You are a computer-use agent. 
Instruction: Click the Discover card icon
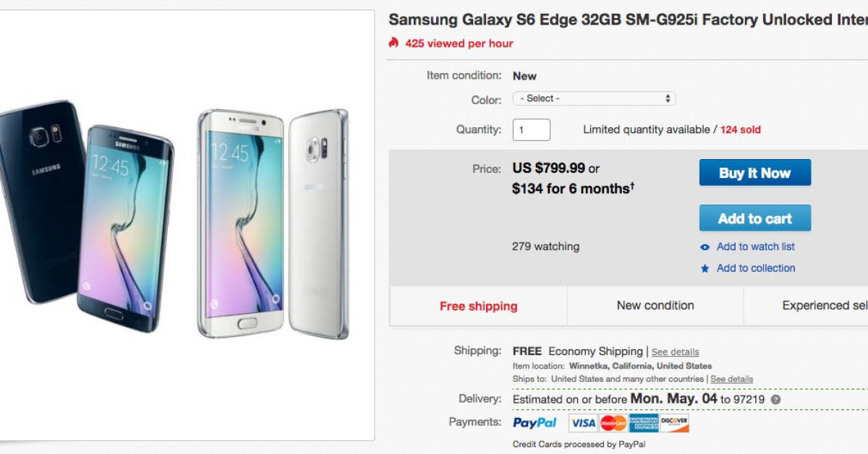[x=674, y=423]
